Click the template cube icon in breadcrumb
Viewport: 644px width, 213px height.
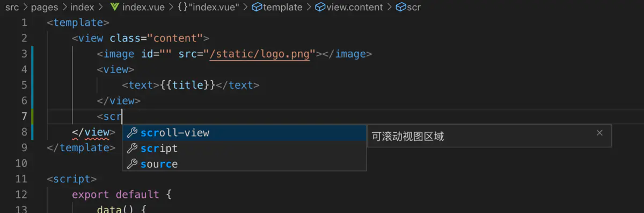[257, 7]
